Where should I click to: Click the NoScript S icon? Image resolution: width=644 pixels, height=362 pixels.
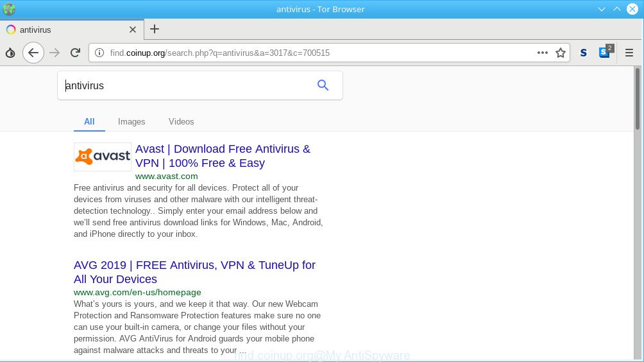click(x=583, y=53)
